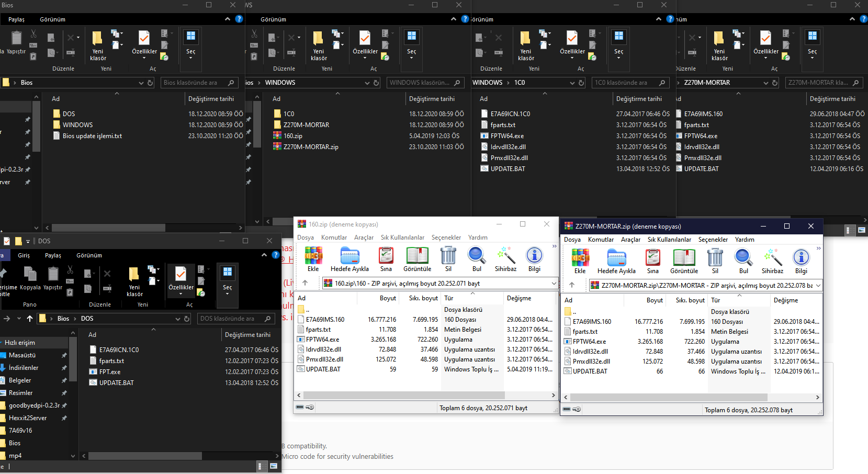Image resolution: width=868 pixels, height=474 pixels.
Task: Click Sına icon in Z270M-MORTAR.zip WinRAR window
Action: pyautogui.click(x=653, y=261)
